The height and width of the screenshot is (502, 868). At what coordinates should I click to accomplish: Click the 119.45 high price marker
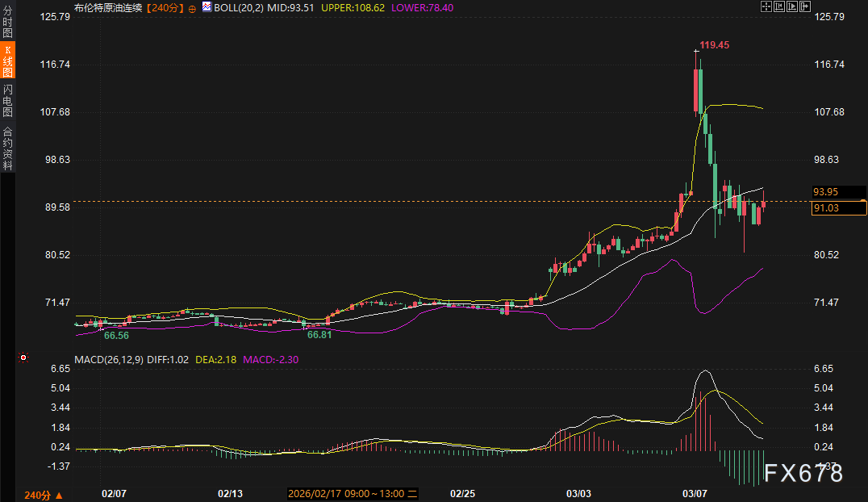714,45
